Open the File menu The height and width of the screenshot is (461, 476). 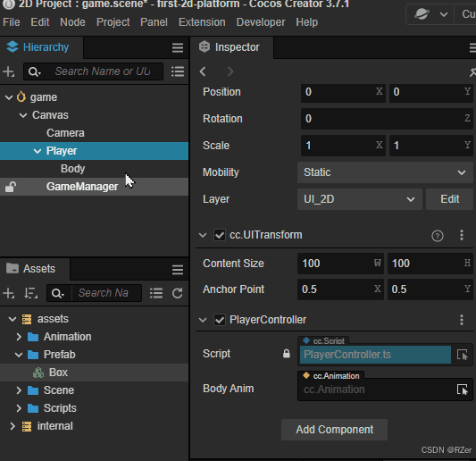pyautogui.click(x=12, y=22)
